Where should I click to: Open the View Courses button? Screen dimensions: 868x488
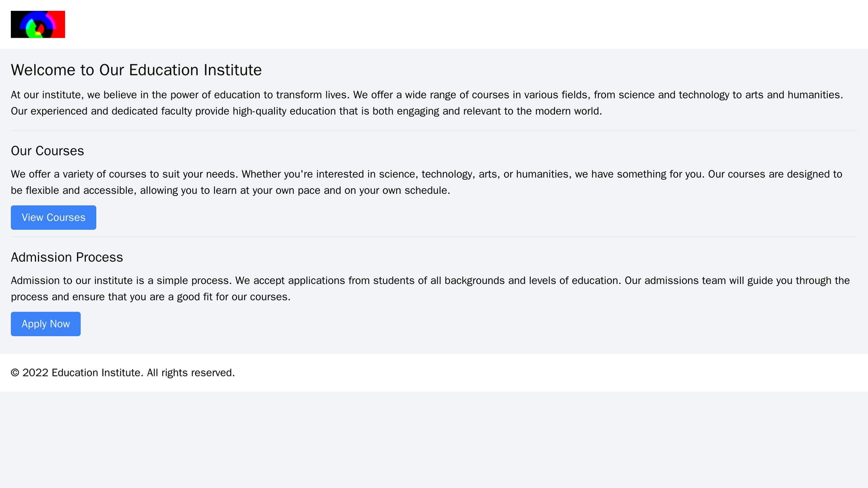(x=53, y=217)
